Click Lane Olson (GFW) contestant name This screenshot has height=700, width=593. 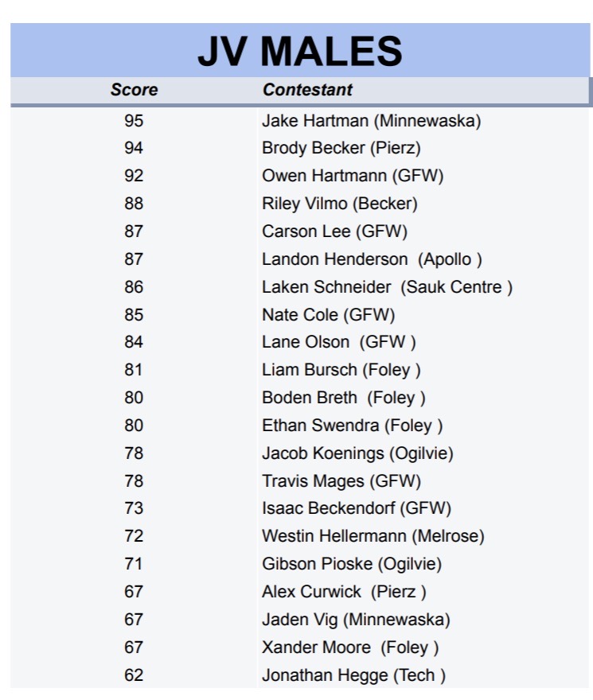coord(338,342)
